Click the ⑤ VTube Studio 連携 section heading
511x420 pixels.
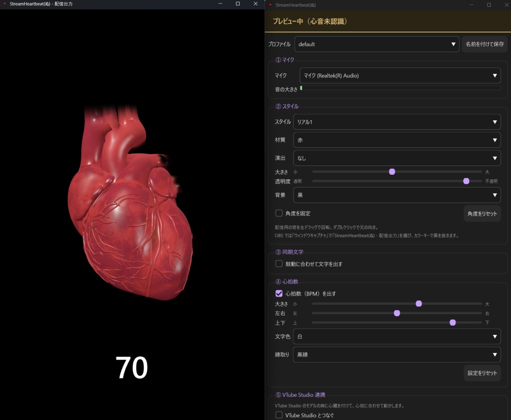tap(300, 395)
